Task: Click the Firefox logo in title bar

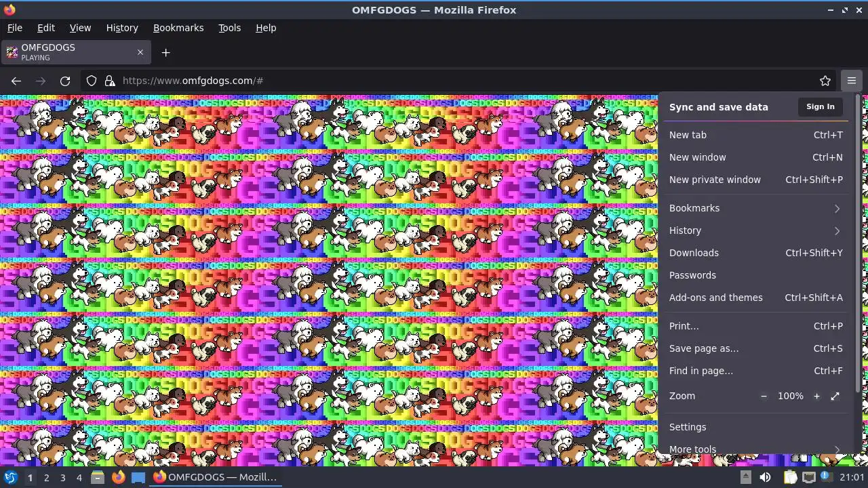Action: (9, 9)
